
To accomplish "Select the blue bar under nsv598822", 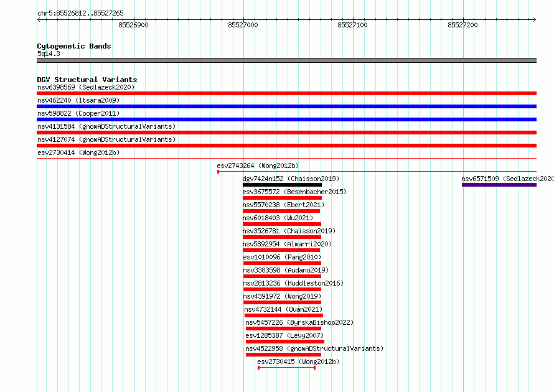I will click(x=286, y=119).
